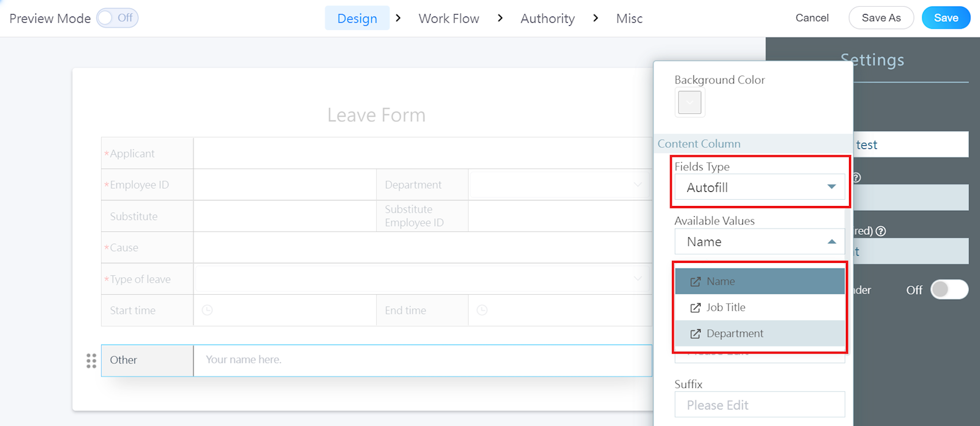The image size is (980, 426).
Task: Click the link icon next to Name option
Action: (695, 281)
